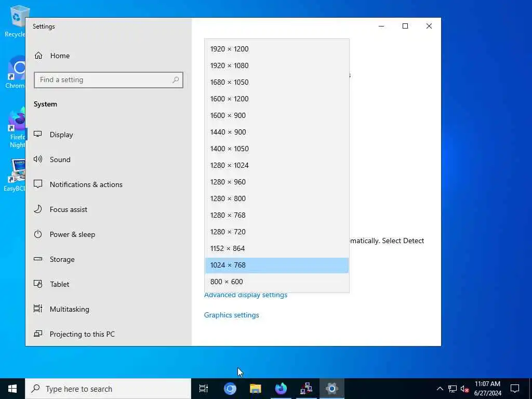
Task: Select the Chrome desktop shortcut
Action: 15,73
